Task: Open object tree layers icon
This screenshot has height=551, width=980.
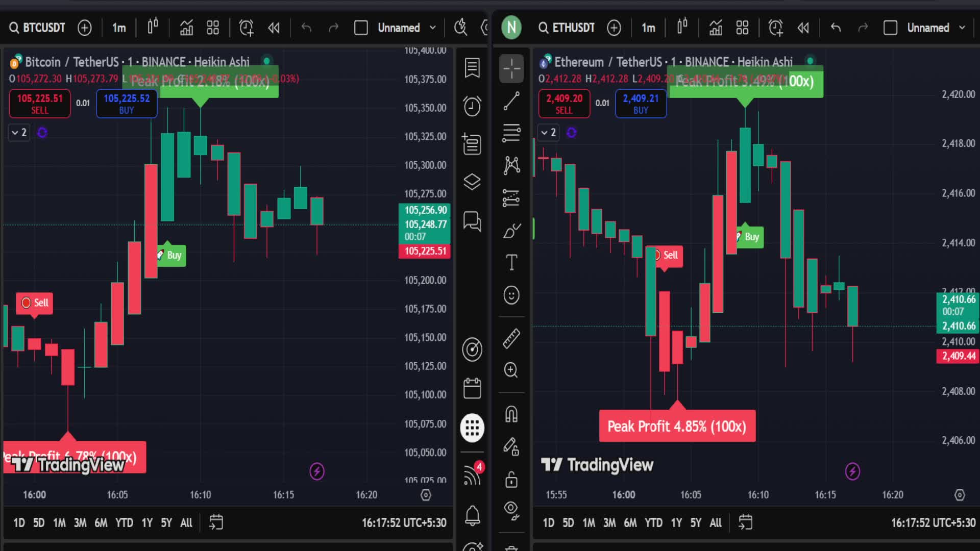Action: coord(472,182)
